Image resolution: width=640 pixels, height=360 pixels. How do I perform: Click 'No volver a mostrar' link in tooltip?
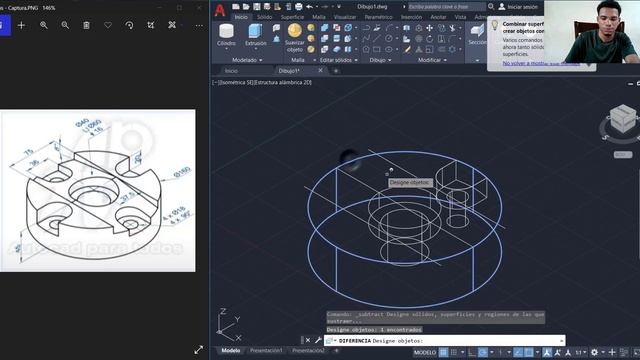coord(541,63)
